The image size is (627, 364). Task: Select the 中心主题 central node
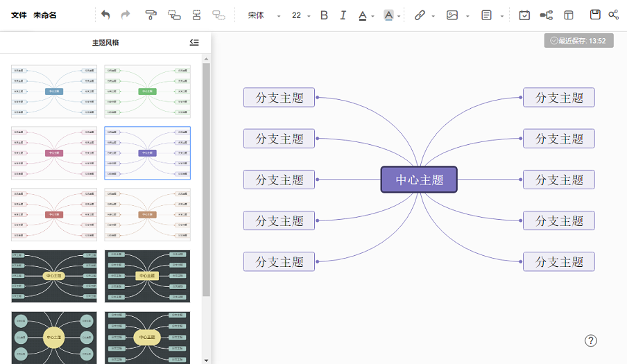point(419,180)
